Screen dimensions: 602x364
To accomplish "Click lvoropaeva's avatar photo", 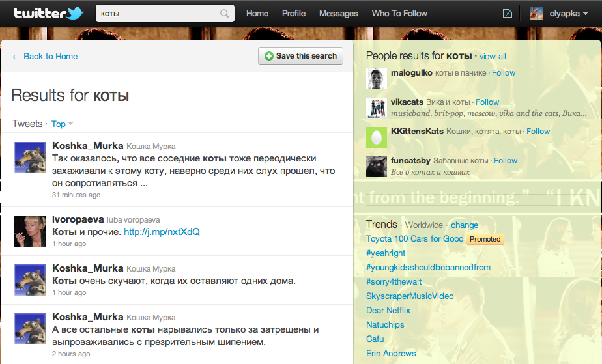I will 30,231.
